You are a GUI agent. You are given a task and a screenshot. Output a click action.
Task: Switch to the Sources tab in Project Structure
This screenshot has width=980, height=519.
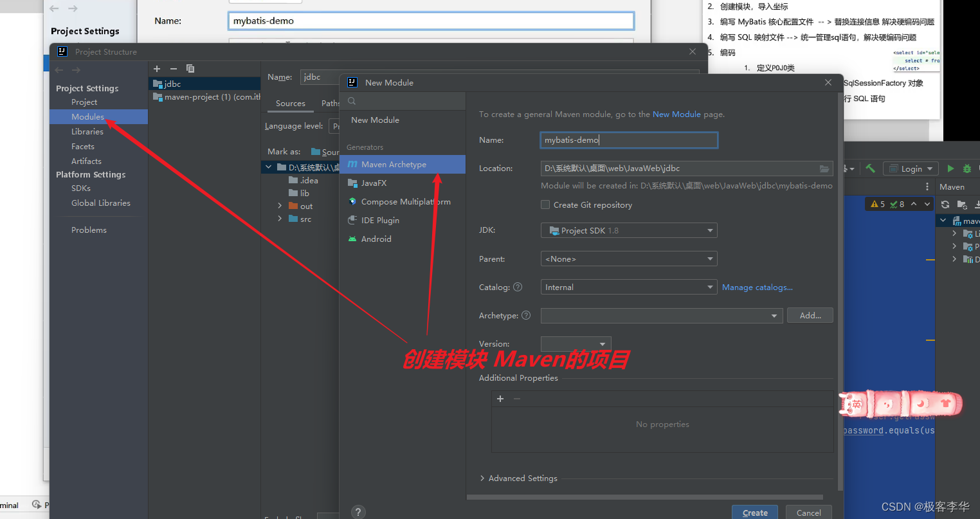tap(291, 103)
